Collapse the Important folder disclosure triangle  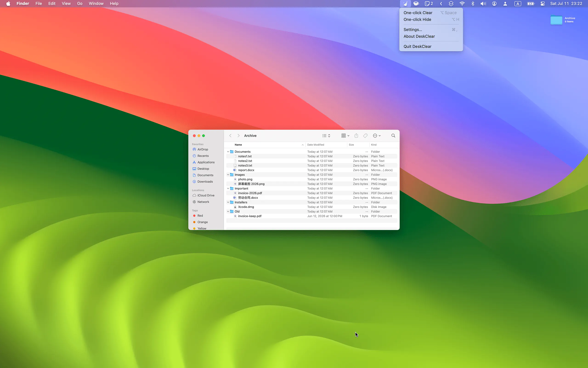pos(228,189)
